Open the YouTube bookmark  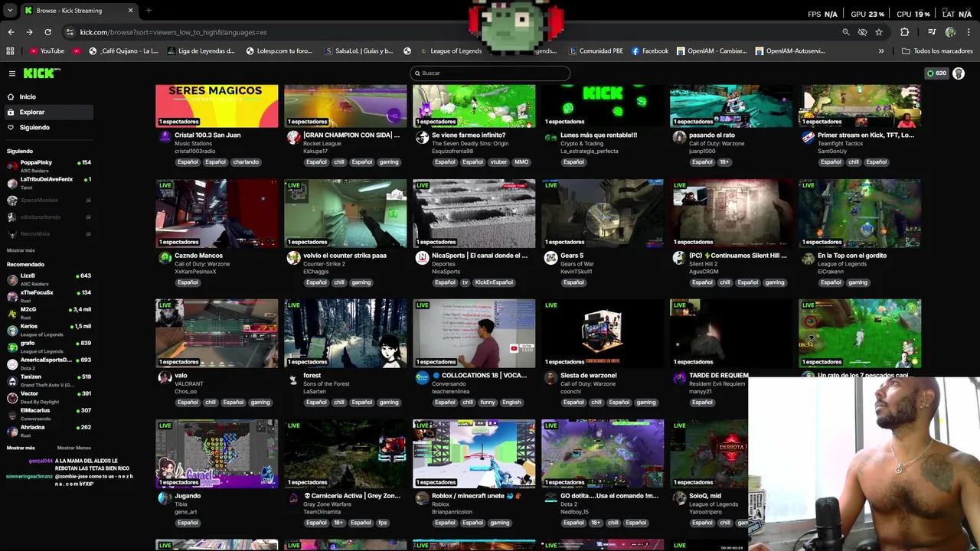pos(47,51)
